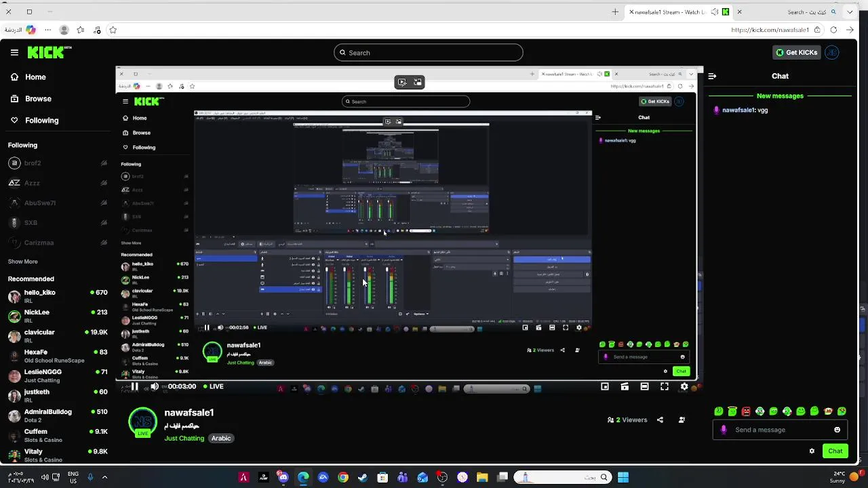Open recommended channel clavicular in the main sidebar

tap(58, 335)
